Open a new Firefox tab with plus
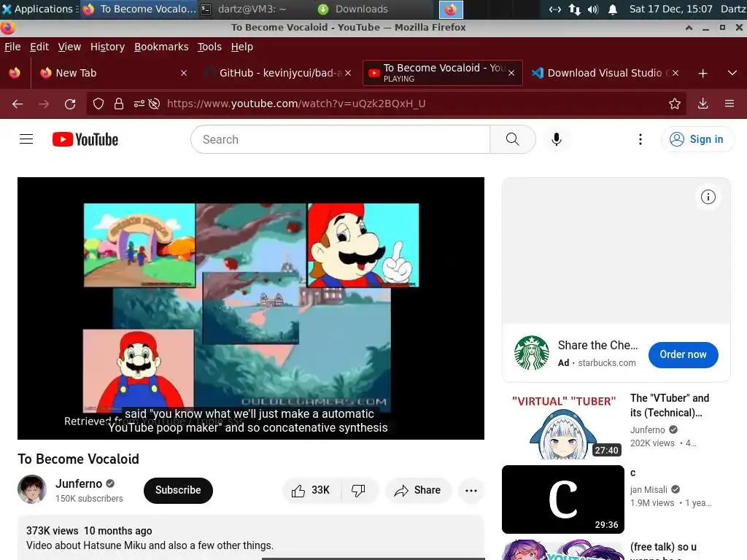 pyautogui.click(x=703, y=74)
